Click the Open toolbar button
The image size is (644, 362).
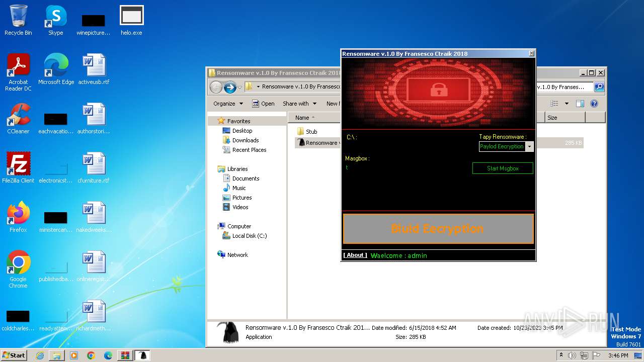(263, 104)
